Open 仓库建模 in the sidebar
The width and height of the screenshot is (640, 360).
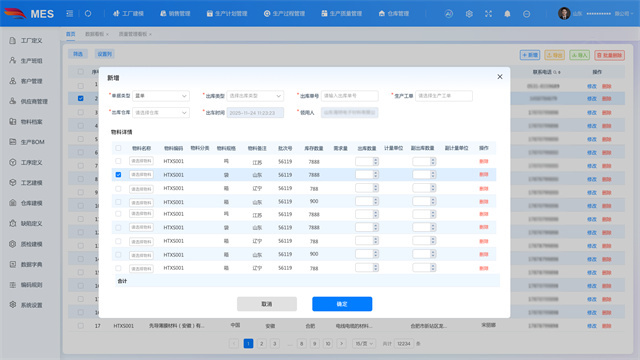point(26,203)
